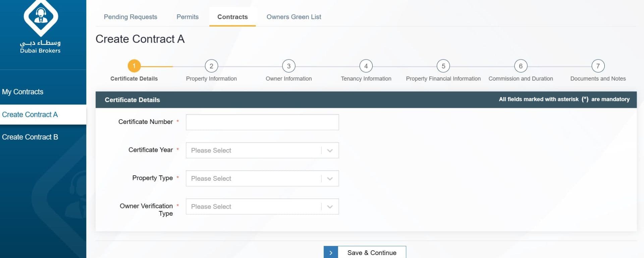Screen dimensions: 644x258
Task: Switch to the Permits tab
Action: coord(187,17)
